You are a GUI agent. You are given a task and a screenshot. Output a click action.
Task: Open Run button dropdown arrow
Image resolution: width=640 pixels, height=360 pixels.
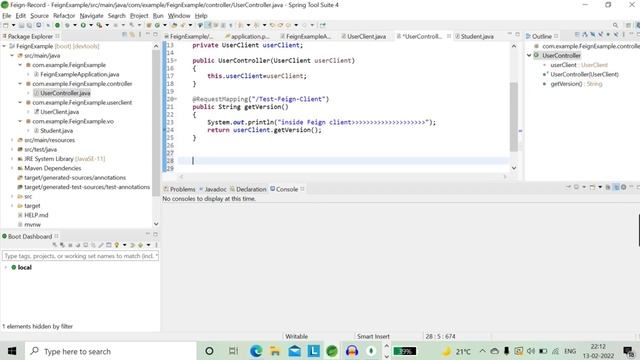pos(91,25)
